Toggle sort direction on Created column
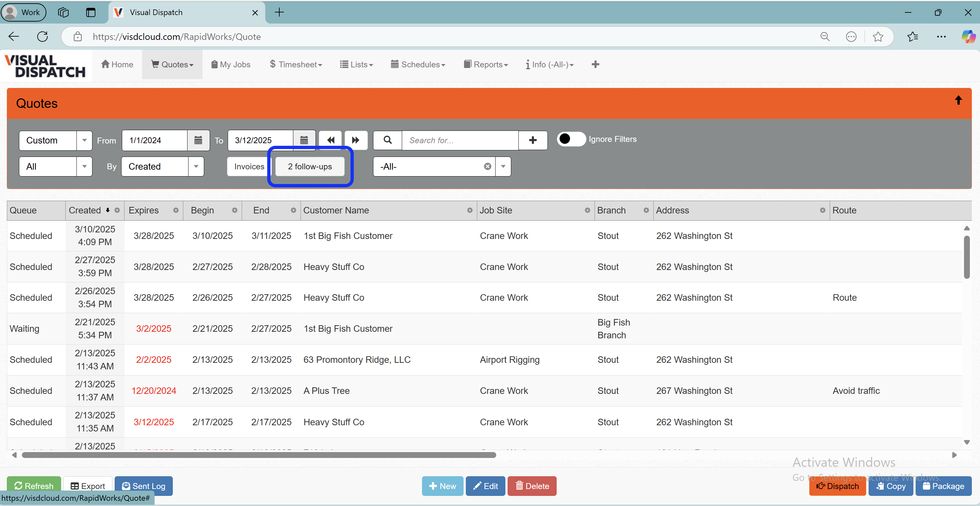The width and height of the screenshot is (980, 506). pyautogui.click(x=108, y=210)
